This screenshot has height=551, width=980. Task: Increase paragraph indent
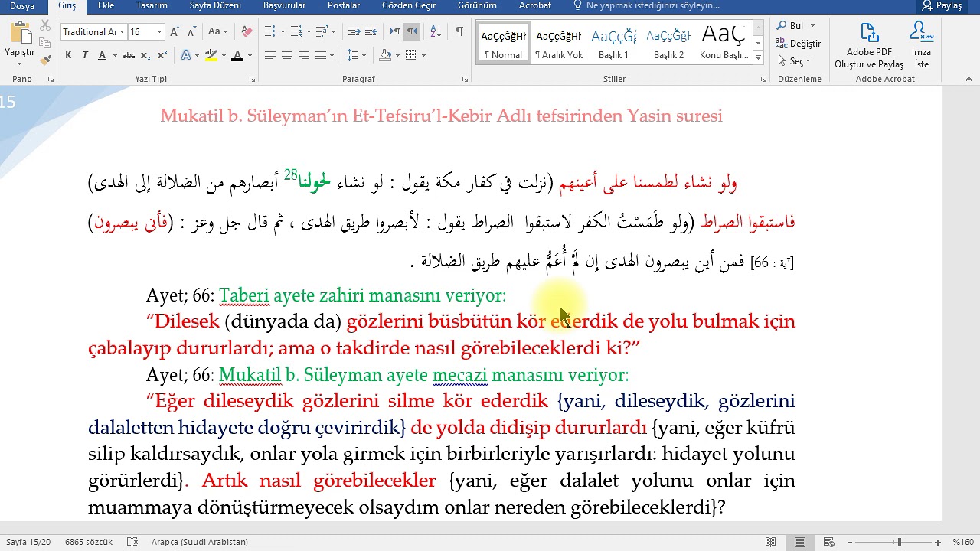click(371, 32)
